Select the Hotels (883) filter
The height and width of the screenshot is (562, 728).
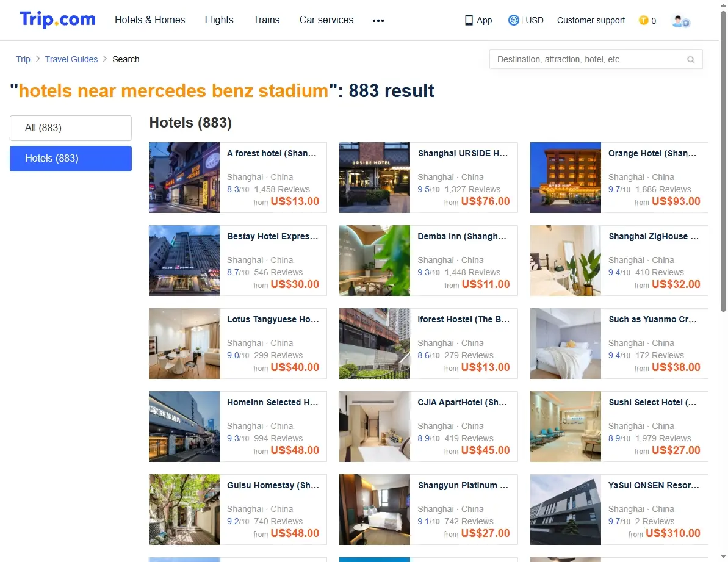71,159
